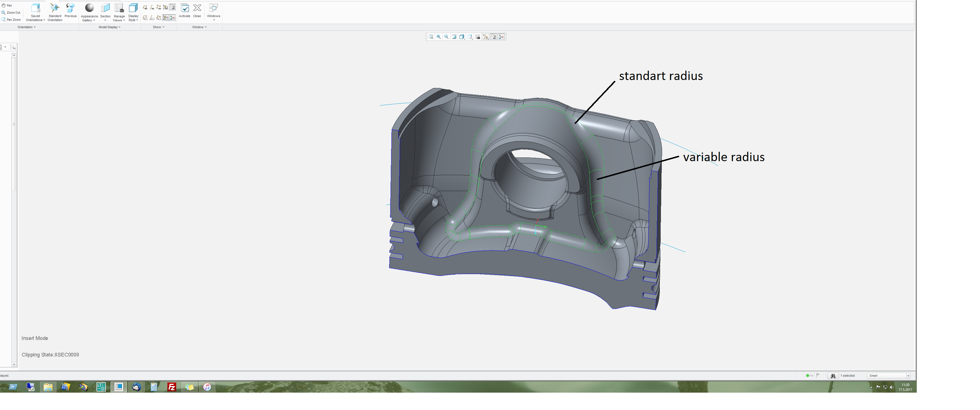Image resolution: width=980 pixels, height=410 pixels.
Task: Click the '1 selected' status text
Action: [x=848, y=376]
